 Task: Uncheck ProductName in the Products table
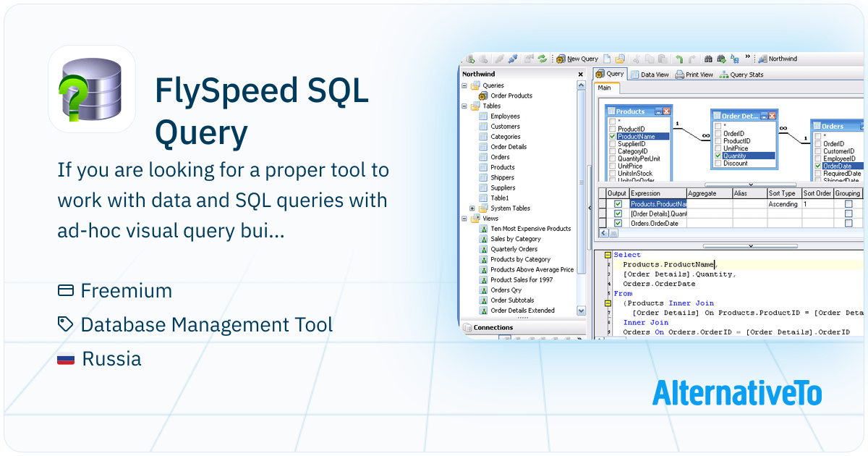(x=613, y=136)
